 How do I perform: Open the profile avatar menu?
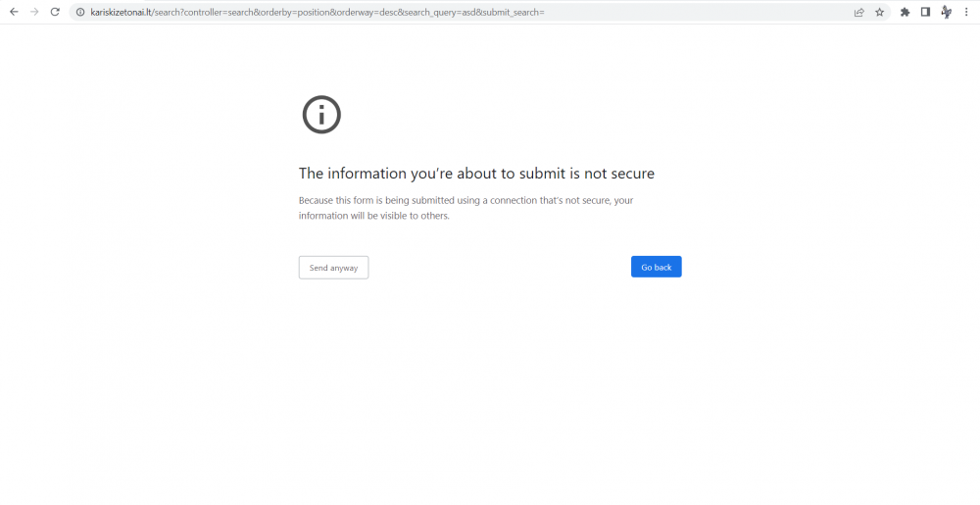pyautogui.click(x=946, y=12)
